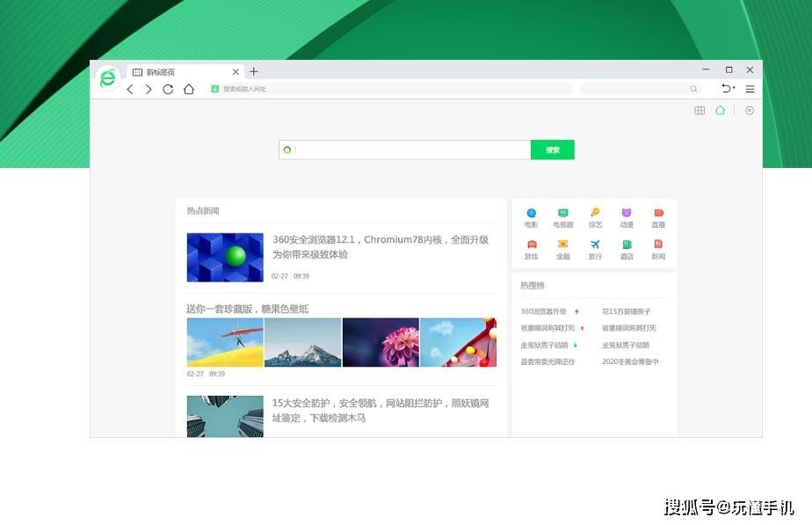Click the 360 browser logo icon
Screen dimensions: 812x525
pyautogui.click(x=108, y=78)
